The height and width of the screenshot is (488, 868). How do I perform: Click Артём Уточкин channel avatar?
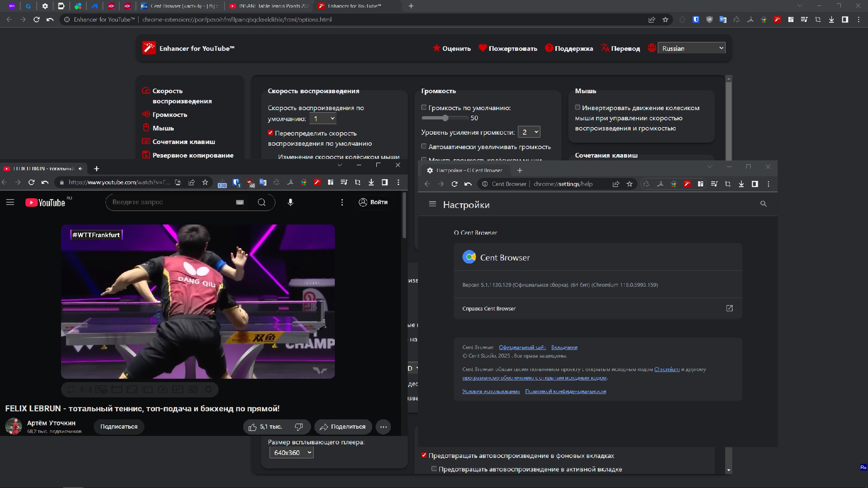(x=14, y=427)
